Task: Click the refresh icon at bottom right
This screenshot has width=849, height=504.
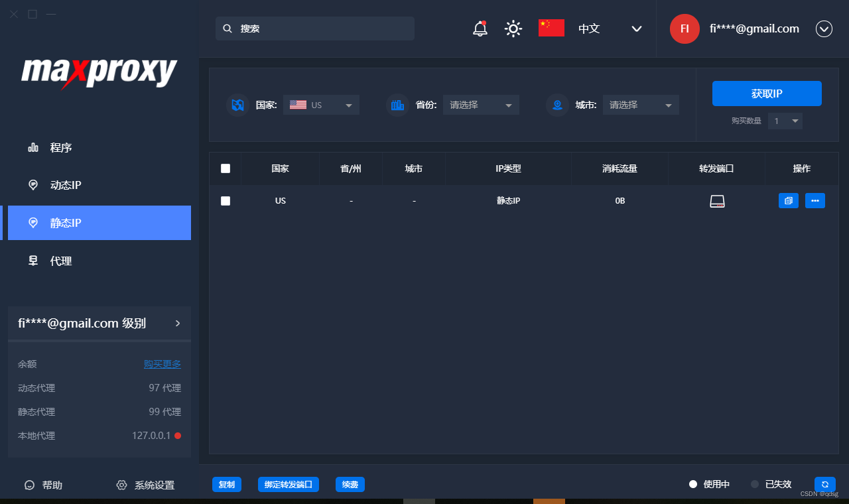Action: point(824,485)
